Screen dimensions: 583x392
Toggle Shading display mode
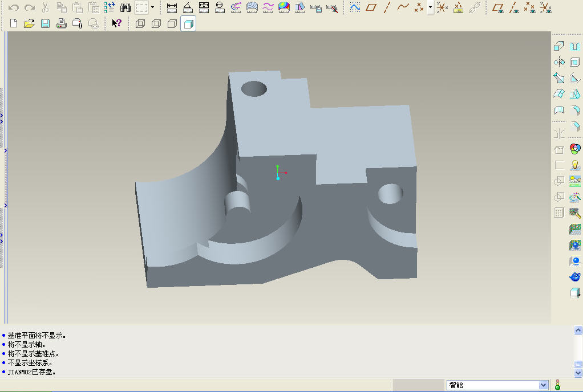[188, 24]
